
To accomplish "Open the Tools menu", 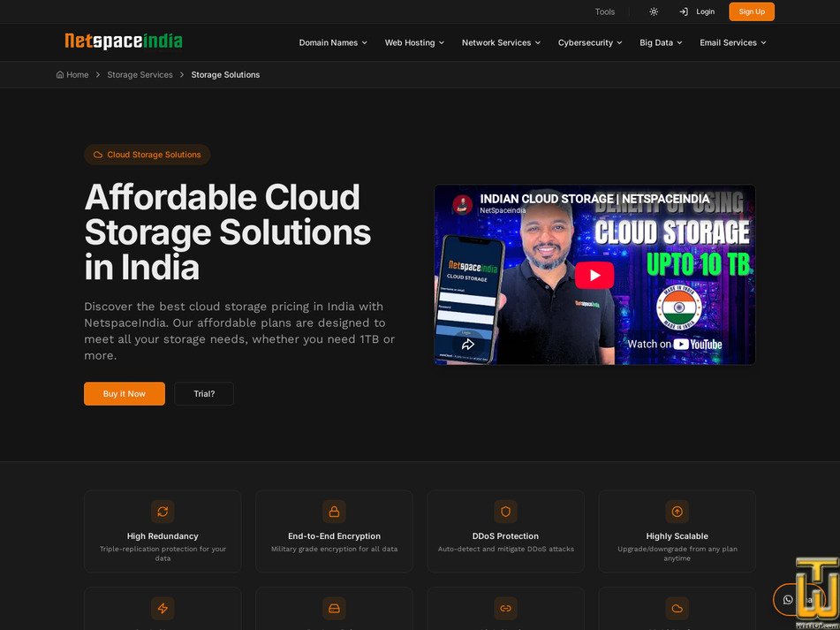I will coord(605,11).
